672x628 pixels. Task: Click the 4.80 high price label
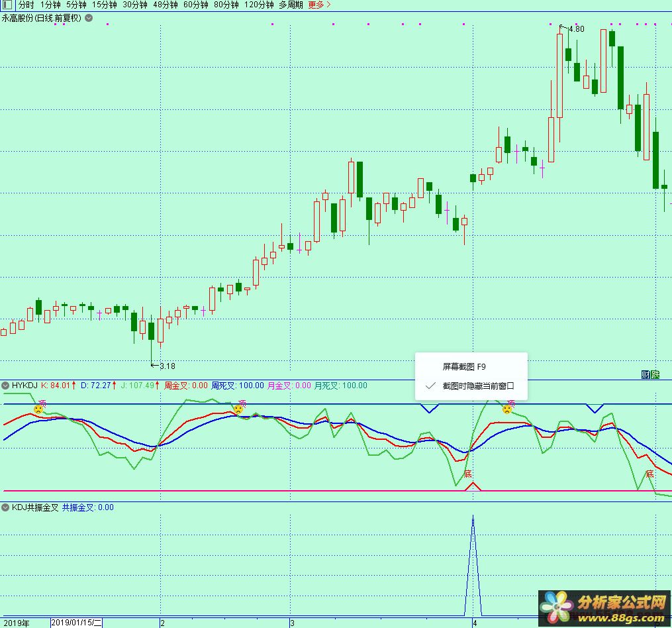[x=577, y=29]
